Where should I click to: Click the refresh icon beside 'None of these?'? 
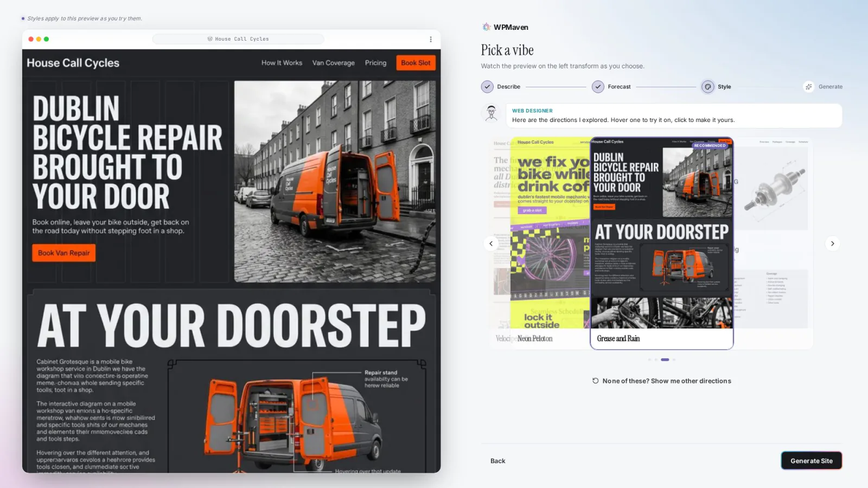tap(595, 381)
